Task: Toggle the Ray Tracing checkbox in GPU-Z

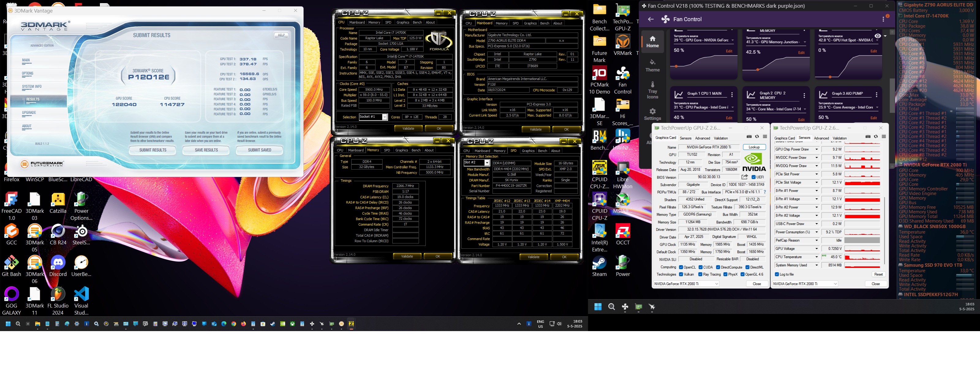Action: coord(700,274)
